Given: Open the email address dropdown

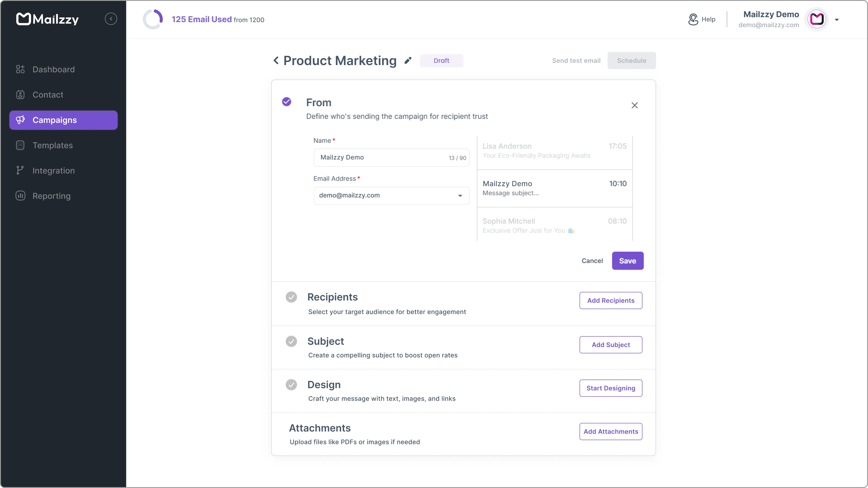Looking at the screenshot, I should tap(460, 195).
